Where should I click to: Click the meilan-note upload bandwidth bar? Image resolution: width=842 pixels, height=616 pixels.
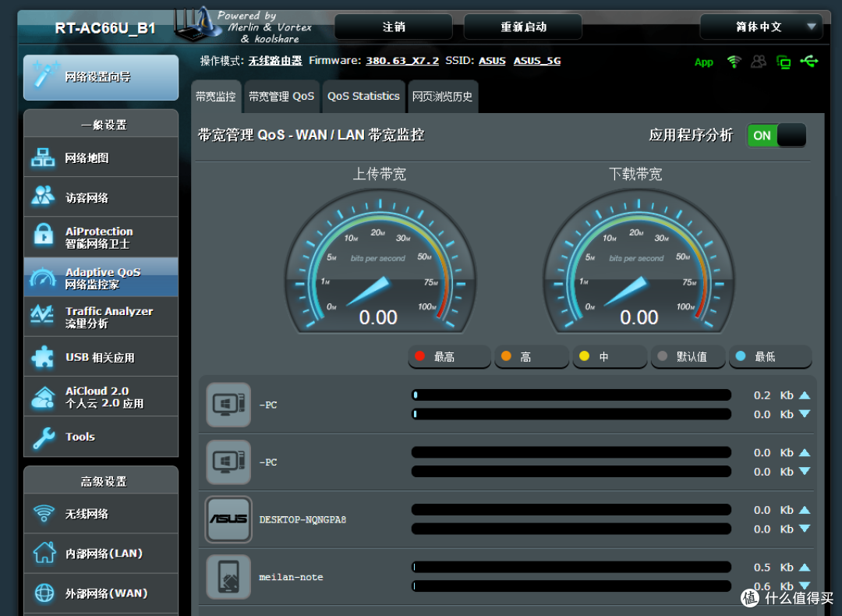tap(571, 567)
